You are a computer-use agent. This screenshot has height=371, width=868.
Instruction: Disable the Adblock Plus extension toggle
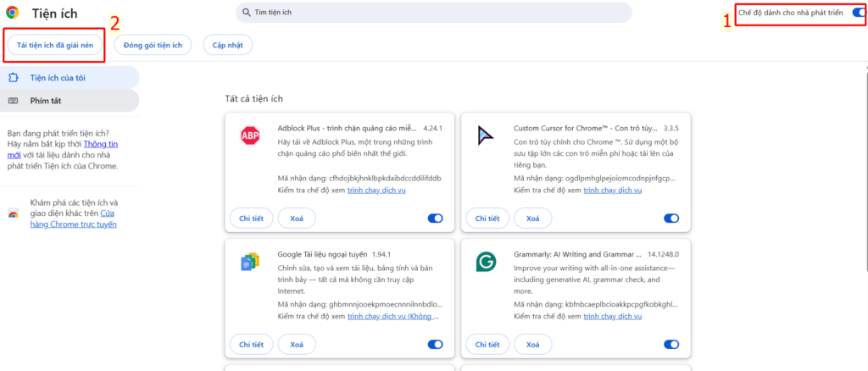pyautogui.click(x=435, y=219)
